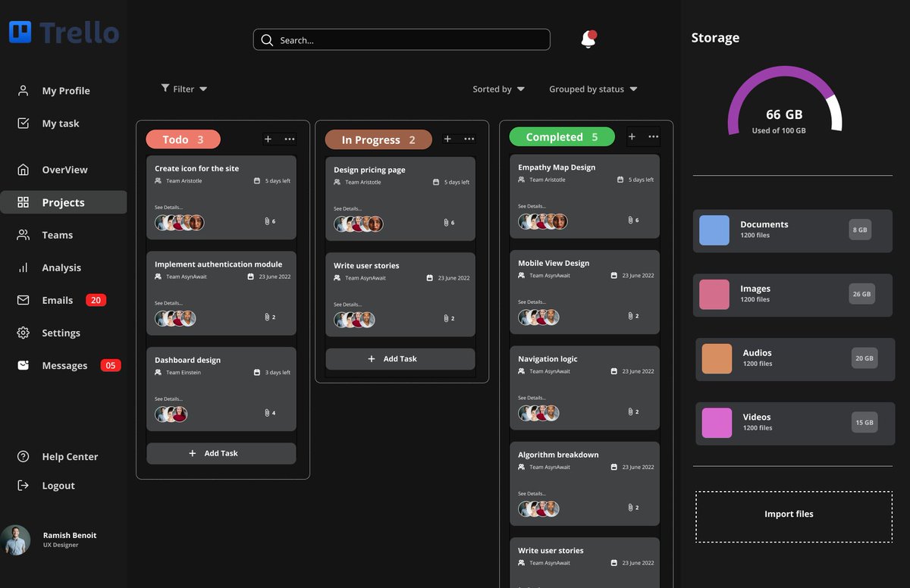Viewport: 910px width, 588px height.
Task: Expand the Grouped by status dropdown
Action: [633, 89]
